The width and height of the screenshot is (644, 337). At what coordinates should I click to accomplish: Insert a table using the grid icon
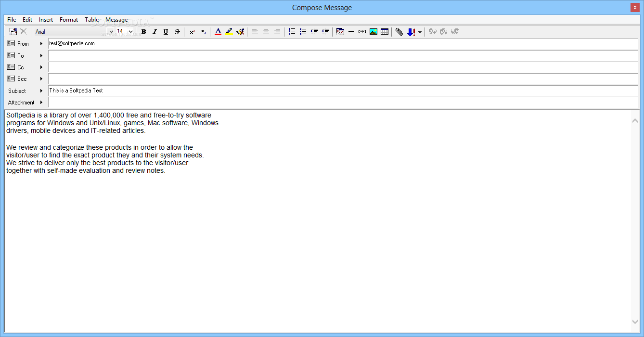[x=385, y=32]
